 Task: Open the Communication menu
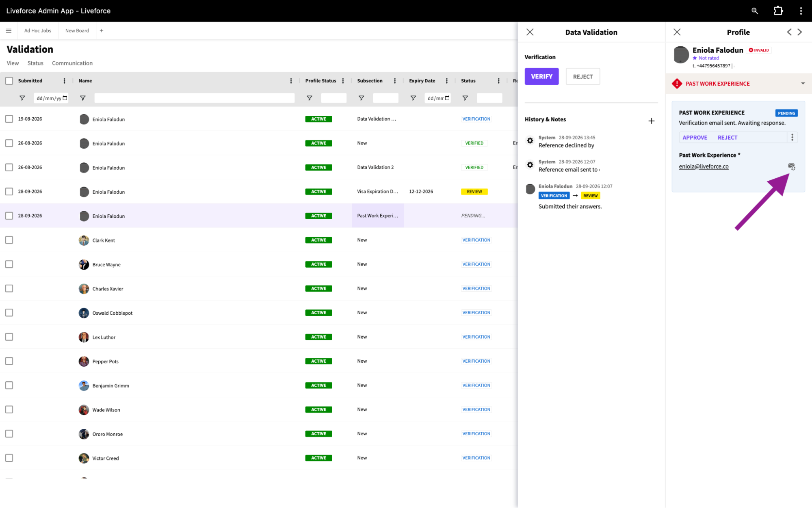(72, 63)
